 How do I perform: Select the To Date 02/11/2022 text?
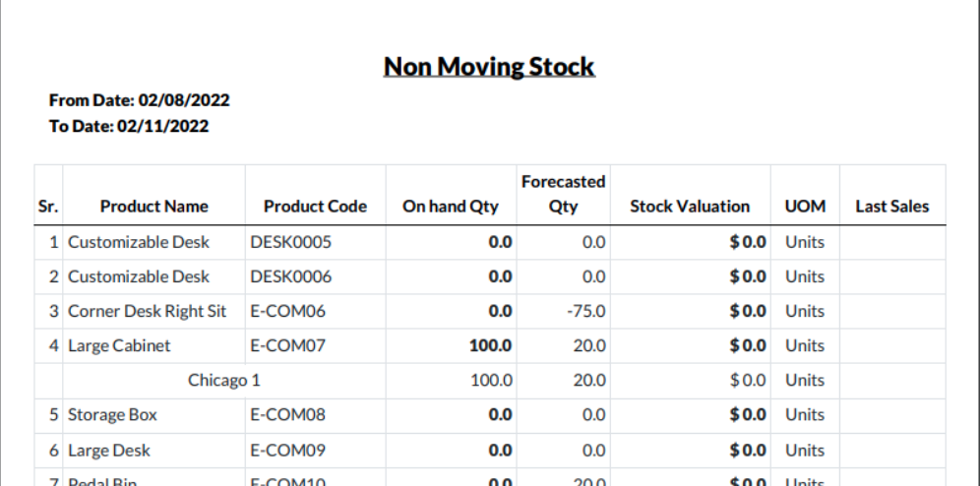pyautogui.click(x=129, y=126)
